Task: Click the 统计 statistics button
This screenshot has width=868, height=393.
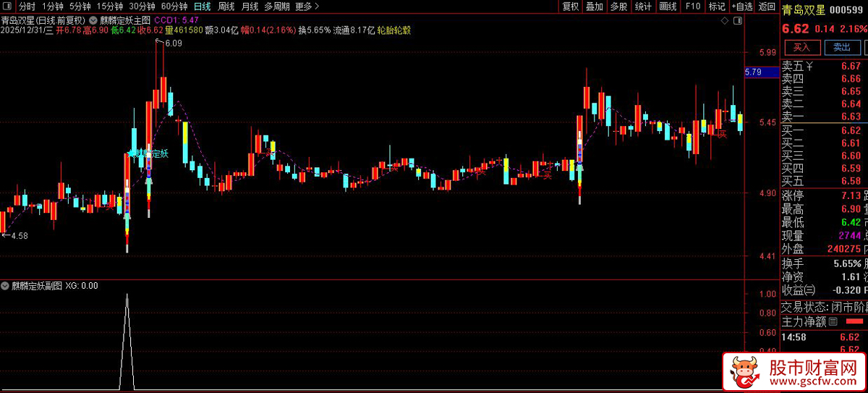Action: [x=643, y=7]
